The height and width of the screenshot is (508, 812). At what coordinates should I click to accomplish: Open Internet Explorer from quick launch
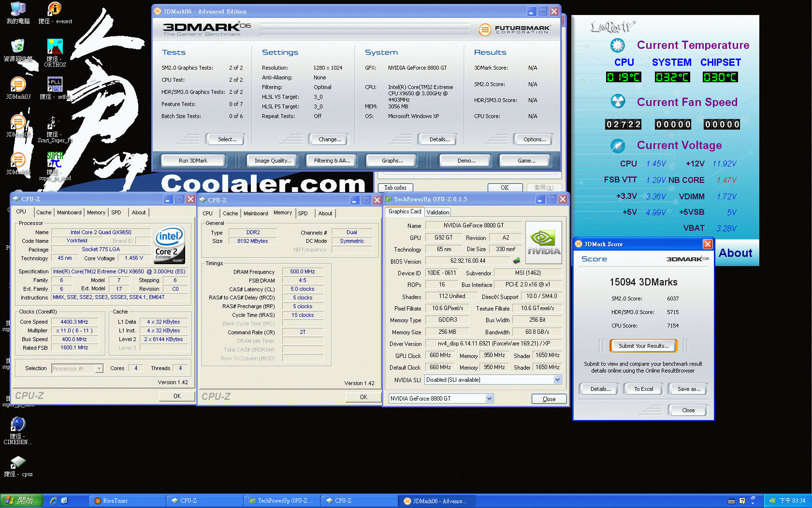[x=54, y=501]
